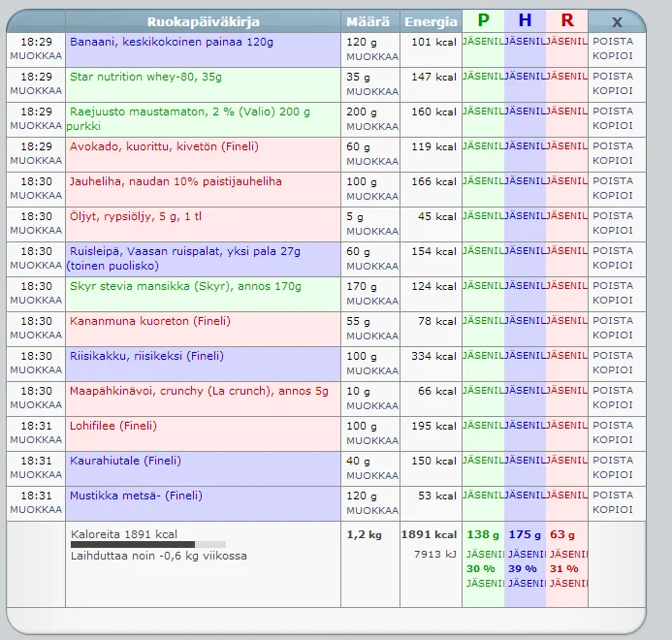Copy the Banaani row with KOPIOI
Viewport: 672px width, 640px height.
(x=613, y=56)
